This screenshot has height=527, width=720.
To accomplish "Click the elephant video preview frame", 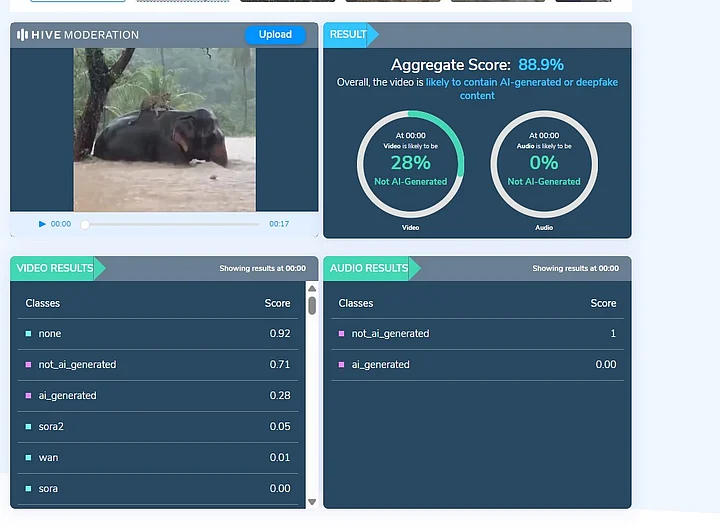I will pyautogui.click(x=164, y=129).
